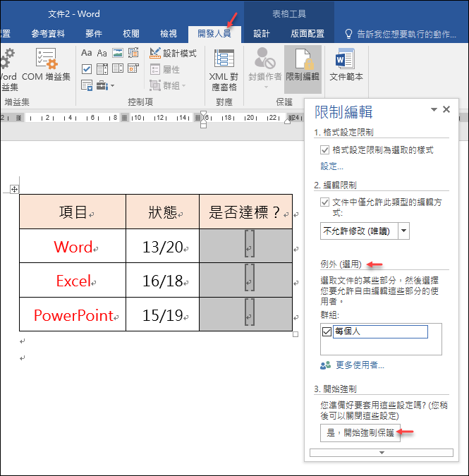The height and width of the screenshot is (476, 469).
Task: Open COM 增益集 add-ins
Action: point(46,65)
